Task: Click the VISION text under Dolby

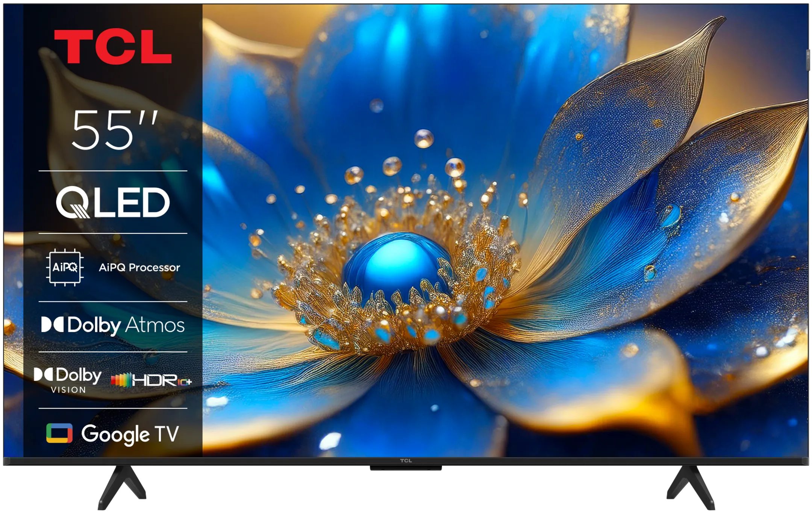Action: coord(68,390)
